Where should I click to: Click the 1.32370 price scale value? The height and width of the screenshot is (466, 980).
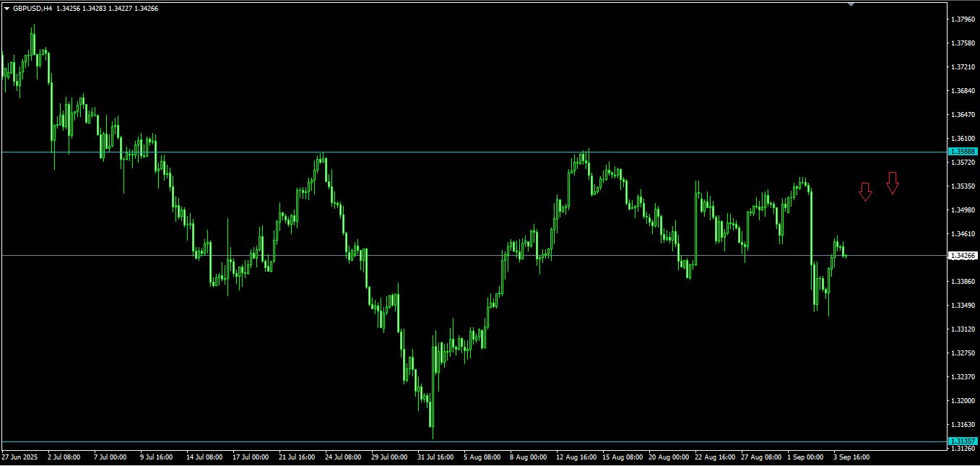tap(965, 377)
